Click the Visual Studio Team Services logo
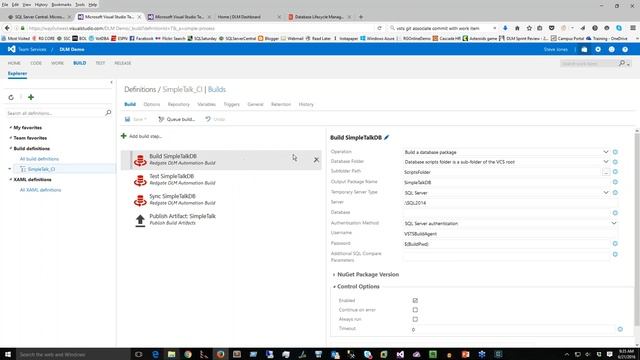 11,49
